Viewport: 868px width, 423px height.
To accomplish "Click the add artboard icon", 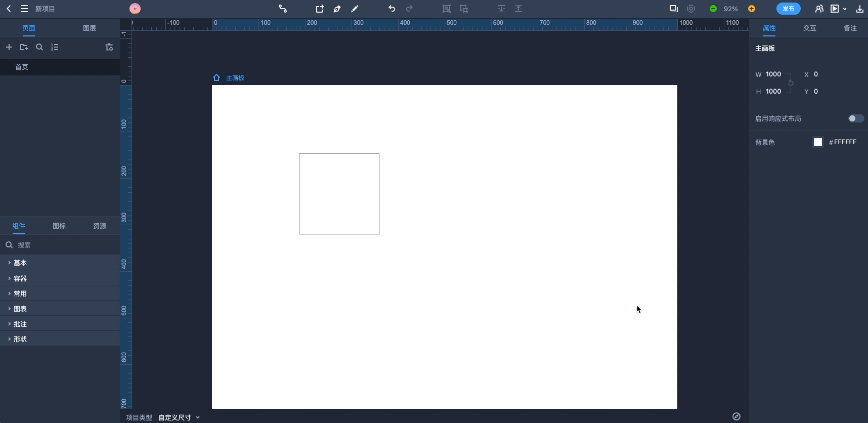I will 320,9.
